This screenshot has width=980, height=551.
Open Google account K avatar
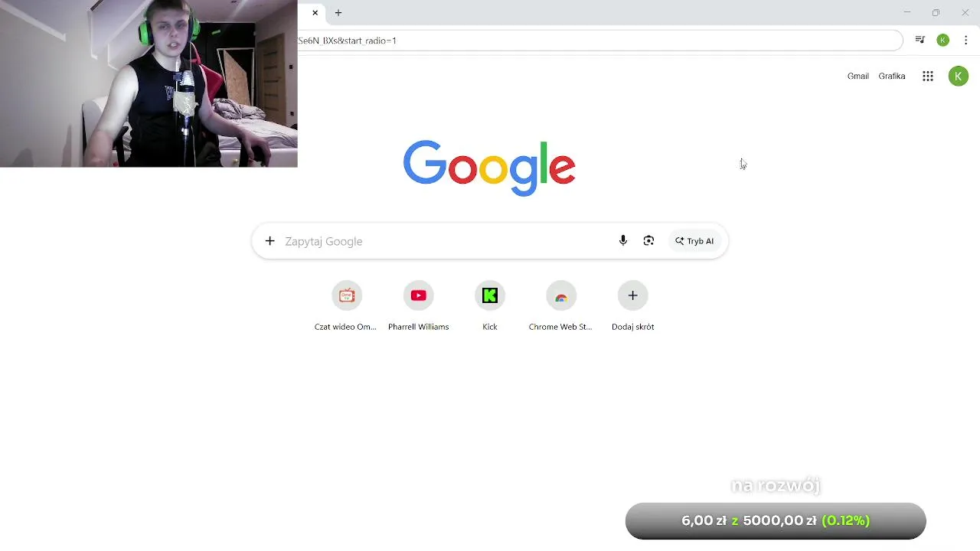click(x=958, y=76)
